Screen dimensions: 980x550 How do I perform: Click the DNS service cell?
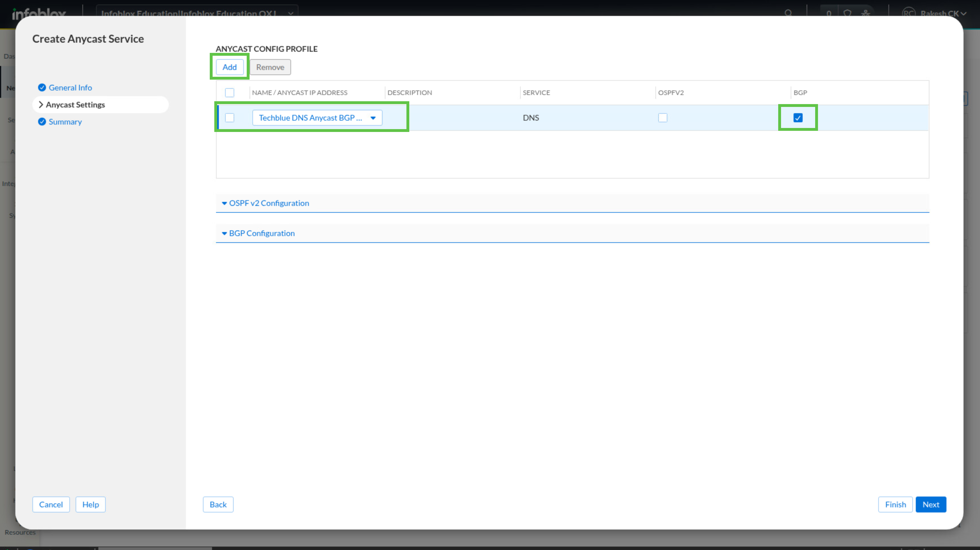[531, 118]
